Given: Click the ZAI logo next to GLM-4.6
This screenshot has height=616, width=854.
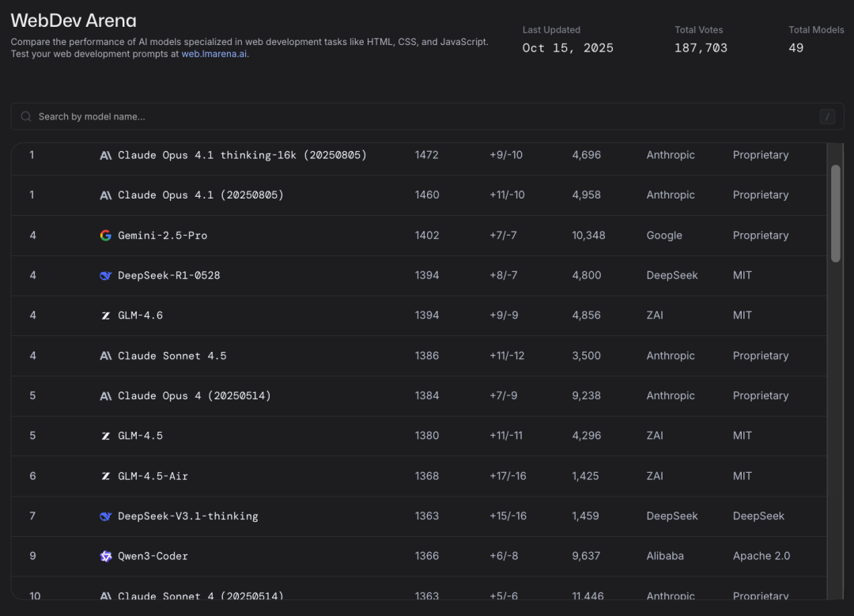Looking at the screenshot, I should [x=106, y=316].
